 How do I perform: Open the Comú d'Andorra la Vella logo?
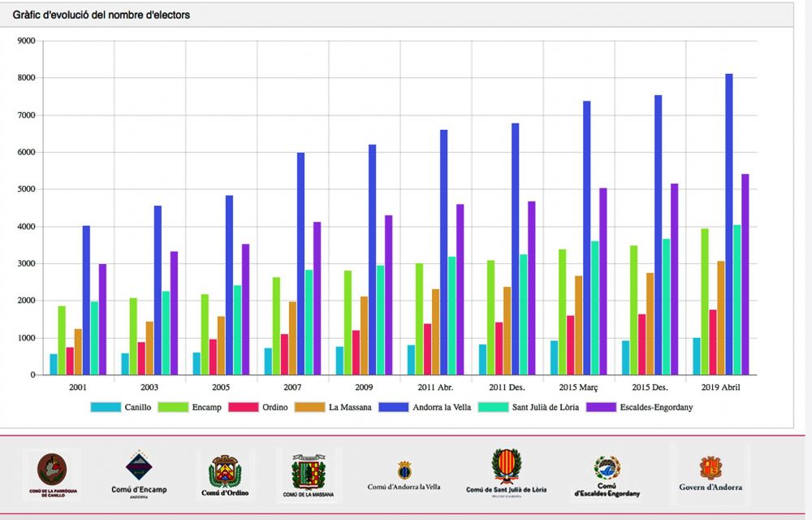click(404, 475)
